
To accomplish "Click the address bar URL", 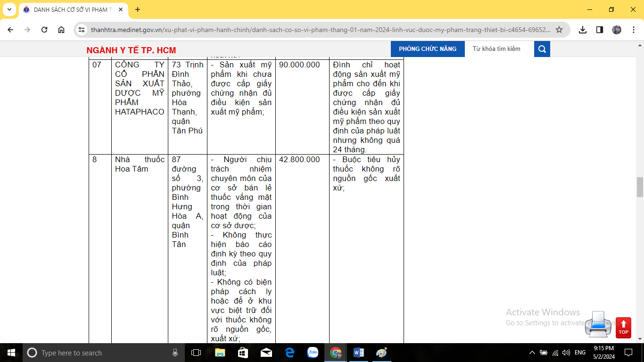I will point(321,30).
